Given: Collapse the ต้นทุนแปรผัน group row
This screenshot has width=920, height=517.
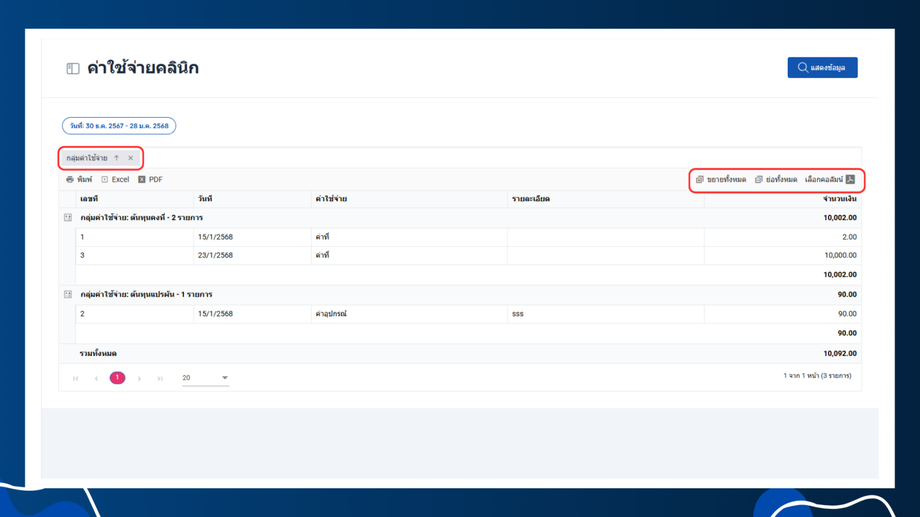Looking at the screenshot, I should [x=68, y=295].
